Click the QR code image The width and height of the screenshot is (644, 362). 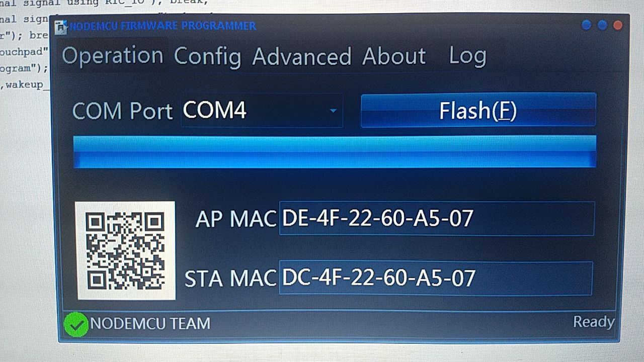[126, 250]
